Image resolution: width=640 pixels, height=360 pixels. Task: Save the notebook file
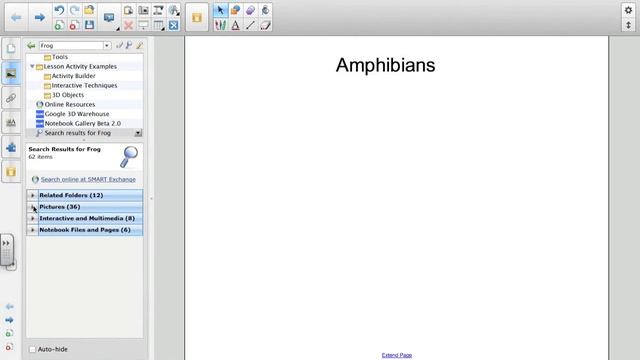(x=89, y=25)
